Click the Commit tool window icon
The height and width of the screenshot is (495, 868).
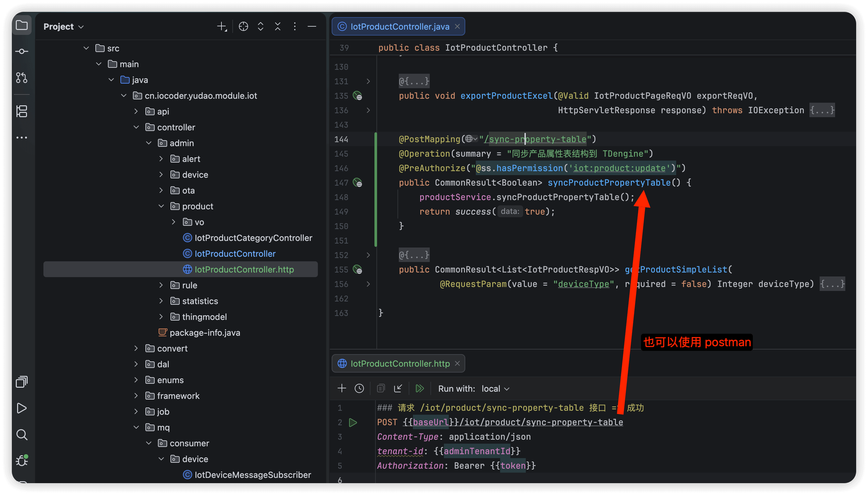pyautogui.click(x=22, y=51)
